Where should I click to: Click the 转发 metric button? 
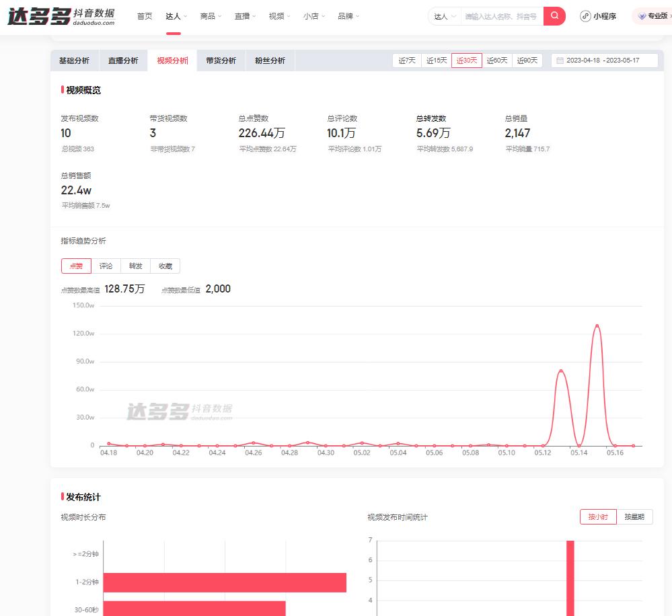[135, 266]
